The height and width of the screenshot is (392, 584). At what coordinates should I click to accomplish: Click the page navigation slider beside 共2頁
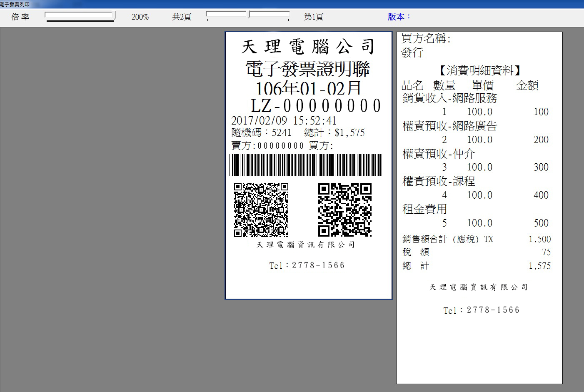click(x=248, y=16)
